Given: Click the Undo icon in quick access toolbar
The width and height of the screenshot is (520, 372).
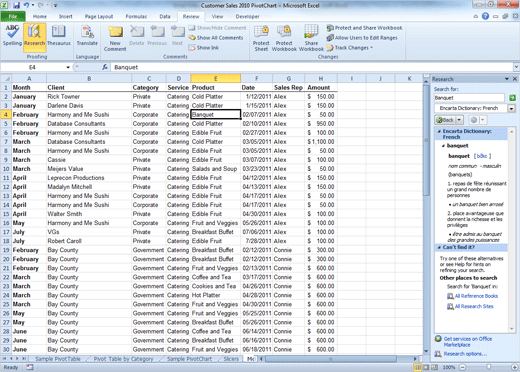Looking at the screenshot, I should tap(26, 5).
